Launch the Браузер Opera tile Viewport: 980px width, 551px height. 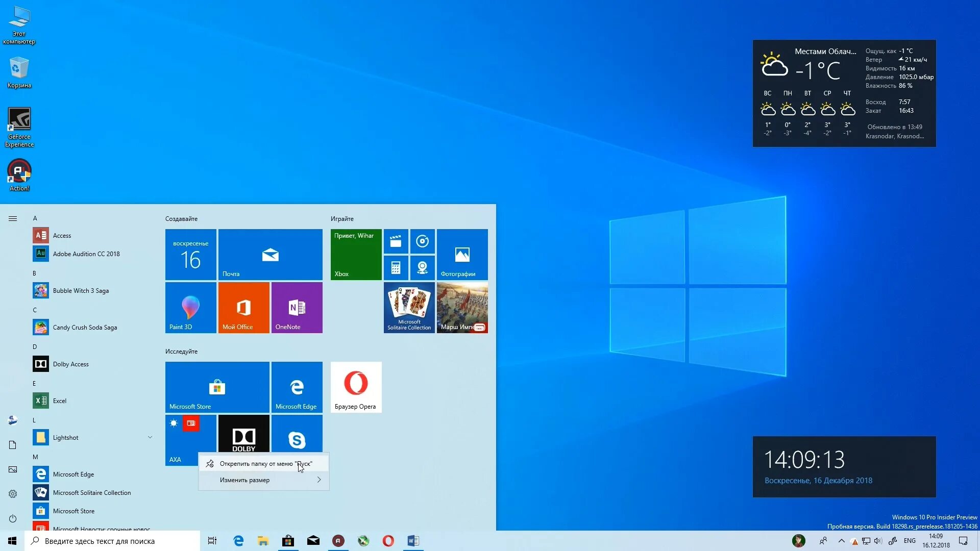356,387
